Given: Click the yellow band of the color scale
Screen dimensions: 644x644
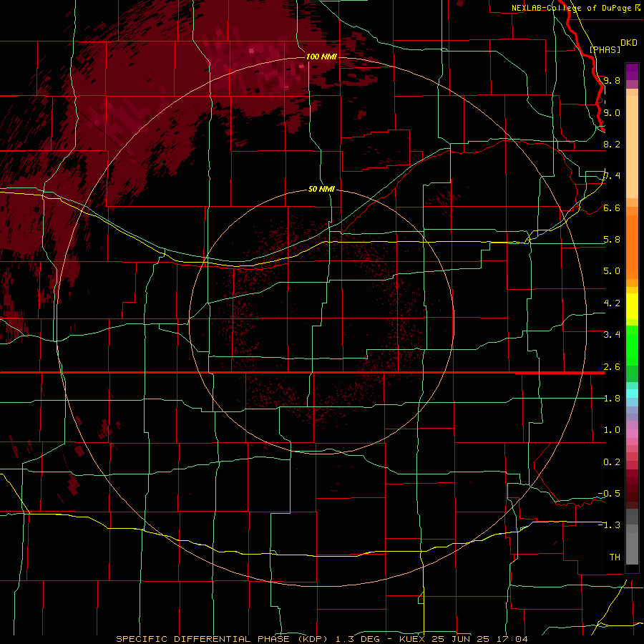Looking at the screenshot, I should click(632, 306).
